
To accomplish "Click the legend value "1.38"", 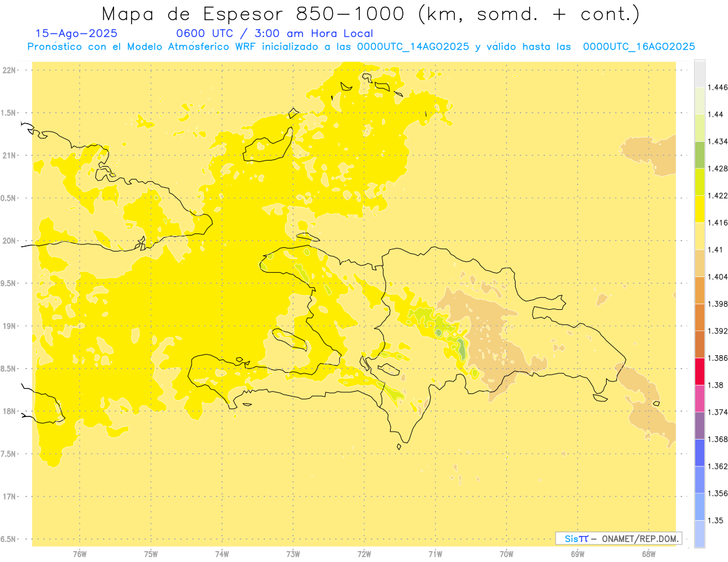I will pyautogui.click(x=716, y=385).
